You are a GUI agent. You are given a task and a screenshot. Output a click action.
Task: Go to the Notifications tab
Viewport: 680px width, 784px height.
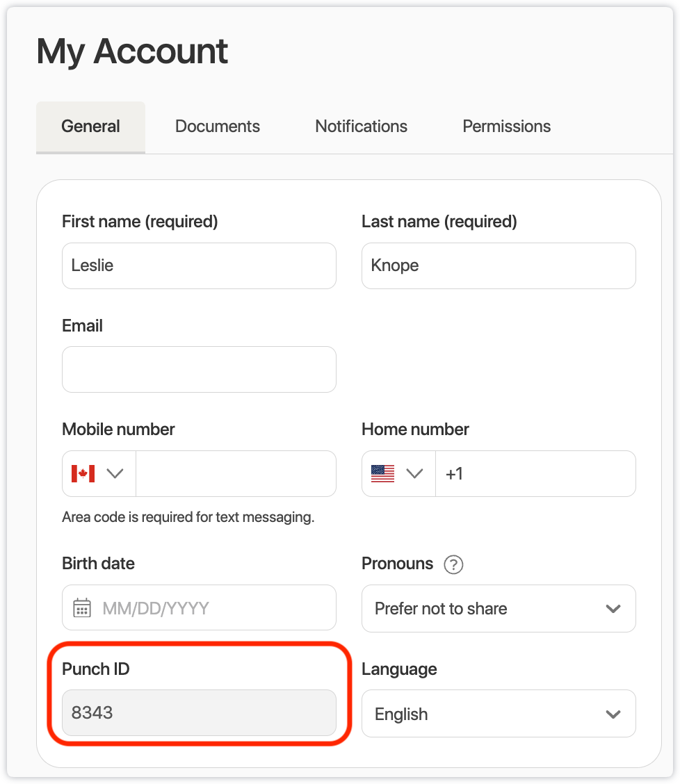pyautogui.click(x=362, y=126)
